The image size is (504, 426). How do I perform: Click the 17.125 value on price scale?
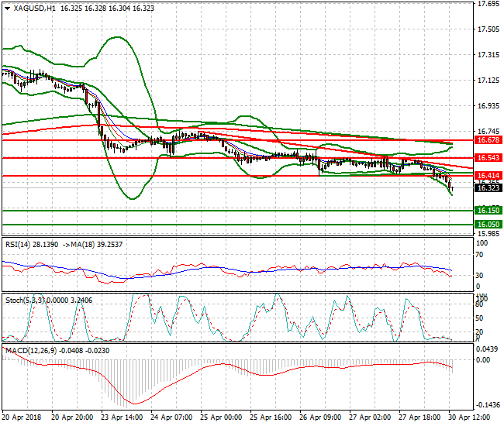coord(488,81)
